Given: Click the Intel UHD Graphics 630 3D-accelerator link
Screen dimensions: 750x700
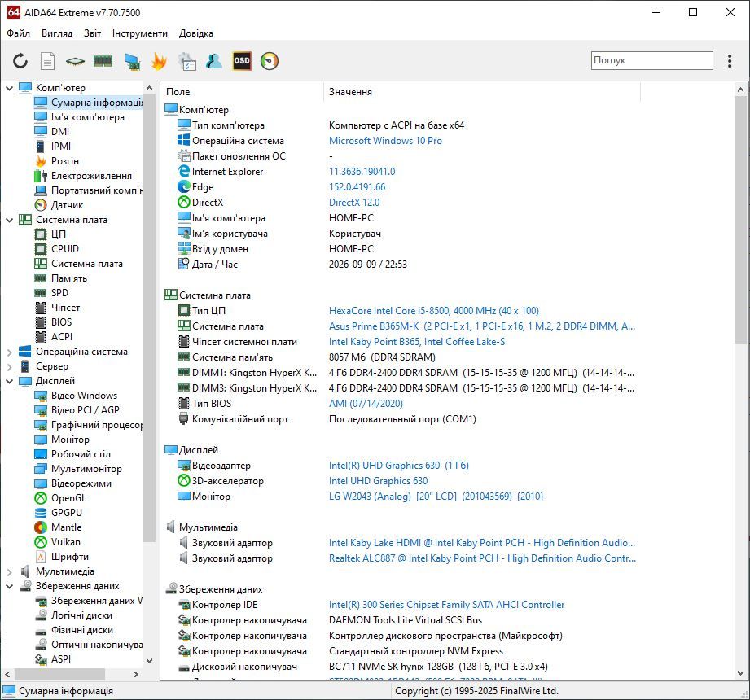Looking at the screenshot, I should pyautogui.click(x=378, y=481).
